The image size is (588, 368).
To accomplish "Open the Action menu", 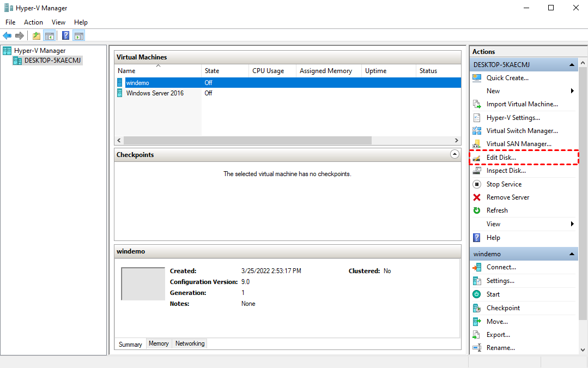I will 33,22.
